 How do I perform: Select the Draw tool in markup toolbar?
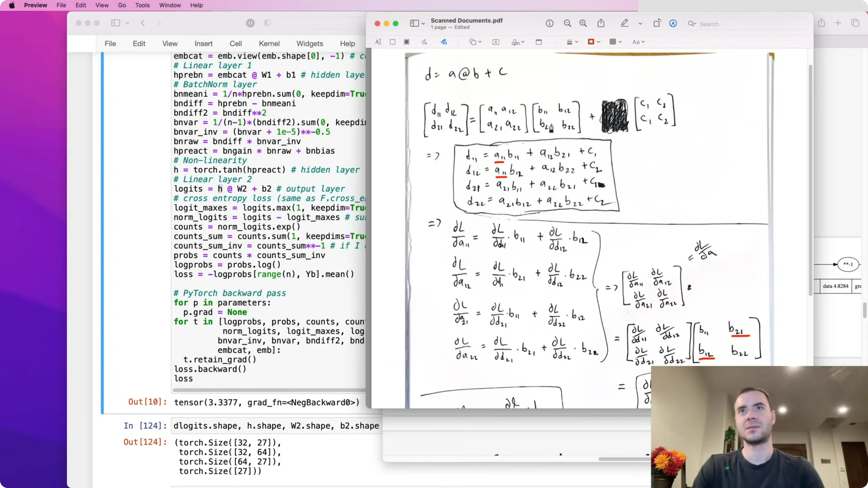pyautogui.click(x=444, y=42)
